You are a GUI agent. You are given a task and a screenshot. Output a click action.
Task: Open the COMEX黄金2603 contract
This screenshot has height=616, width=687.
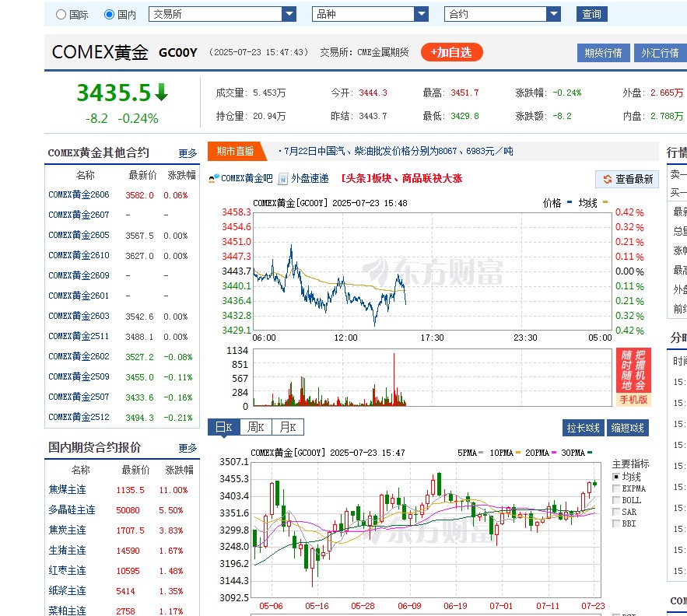pos(79,316)
